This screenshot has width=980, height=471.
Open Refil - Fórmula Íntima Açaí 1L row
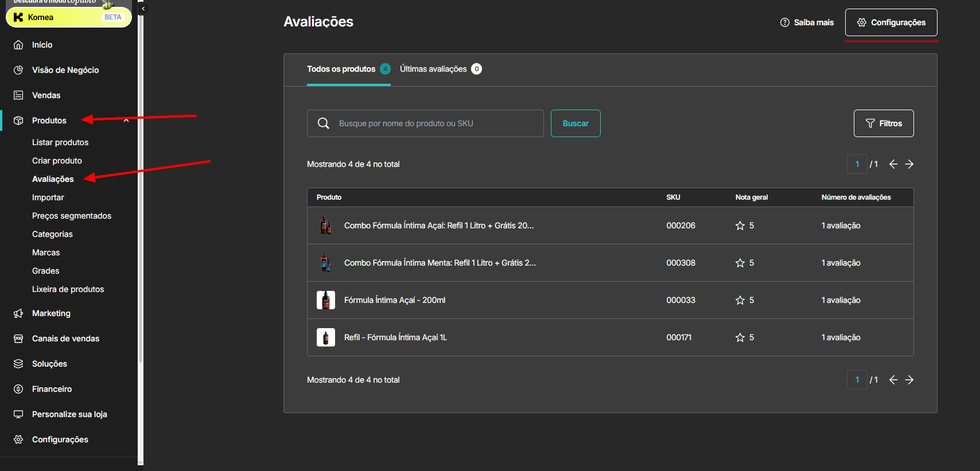click(610, 337)
